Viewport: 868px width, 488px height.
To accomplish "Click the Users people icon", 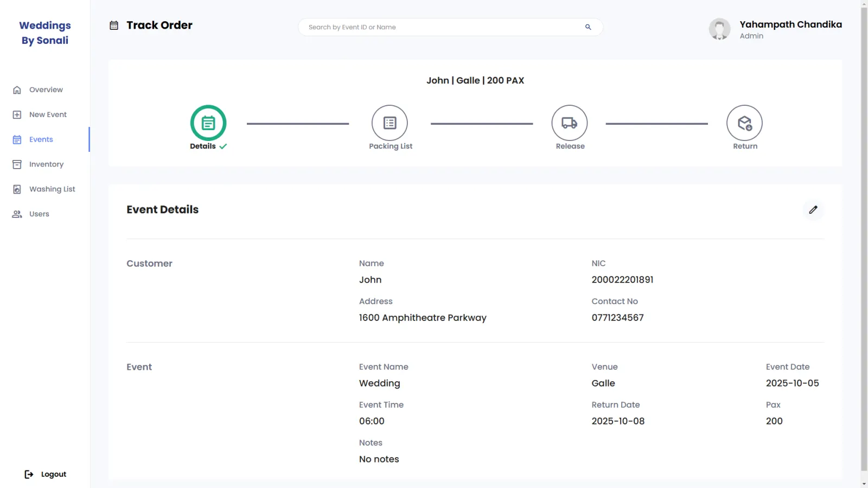I will (x=17, y=214).
